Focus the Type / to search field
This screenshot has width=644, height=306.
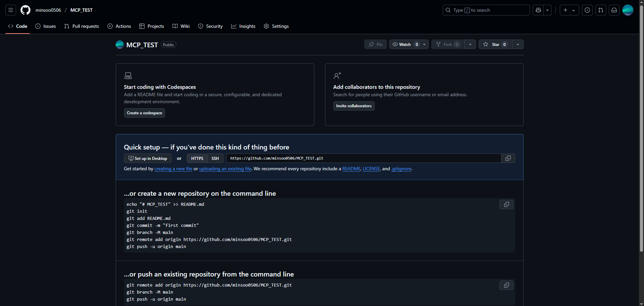pyautogui.click(x=486, y=10)
